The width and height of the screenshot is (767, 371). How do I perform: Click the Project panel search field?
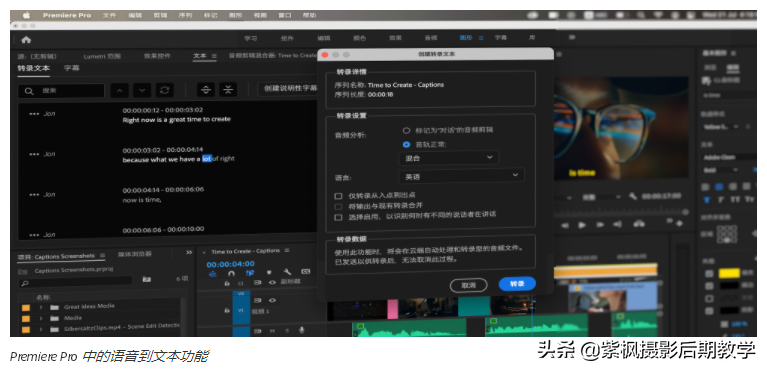coord(75,282)
